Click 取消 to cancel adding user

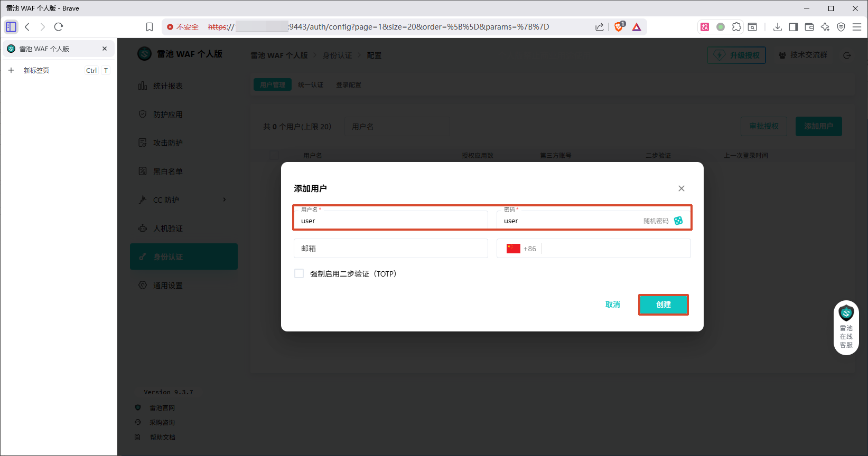tap(613, 305)
